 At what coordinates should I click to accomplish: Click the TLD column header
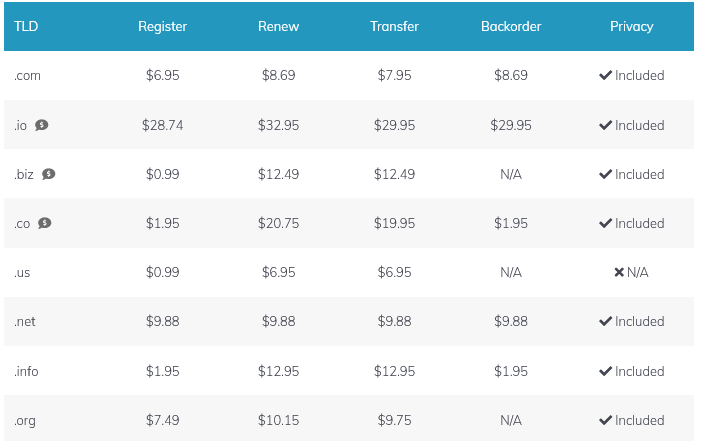26,26
